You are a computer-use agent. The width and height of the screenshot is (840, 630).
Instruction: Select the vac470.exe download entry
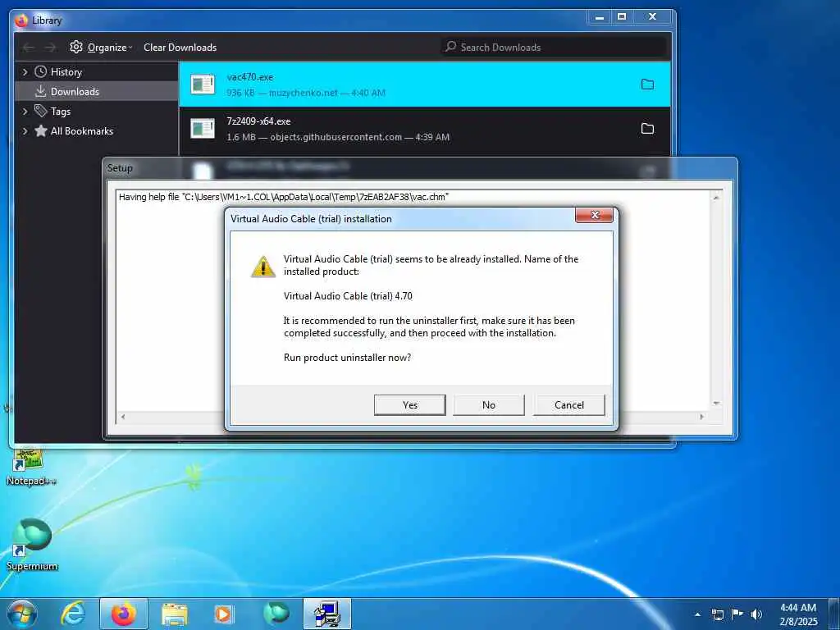tap(424, 84)
